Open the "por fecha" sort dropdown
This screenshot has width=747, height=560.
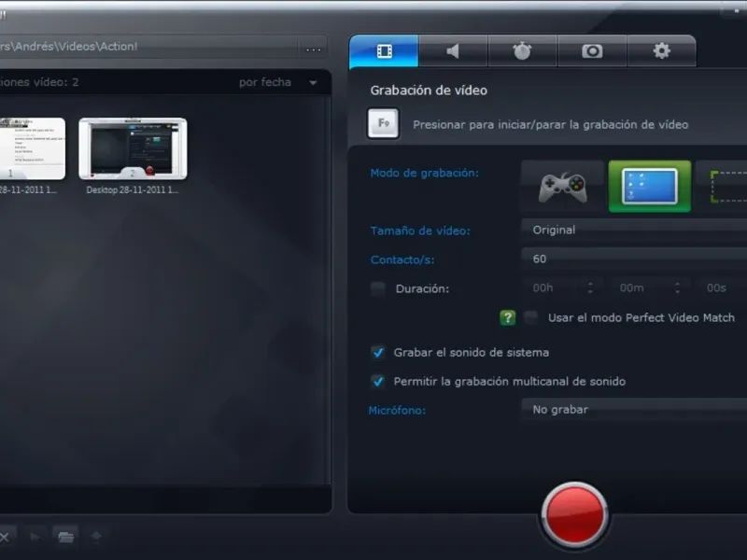click(x=277, y=82)
